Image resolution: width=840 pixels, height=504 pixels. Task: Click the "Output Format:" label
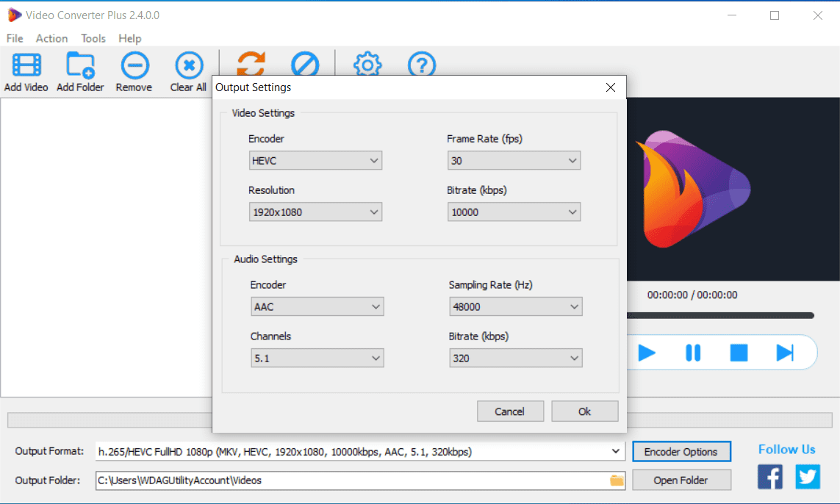tap(49, 451)
